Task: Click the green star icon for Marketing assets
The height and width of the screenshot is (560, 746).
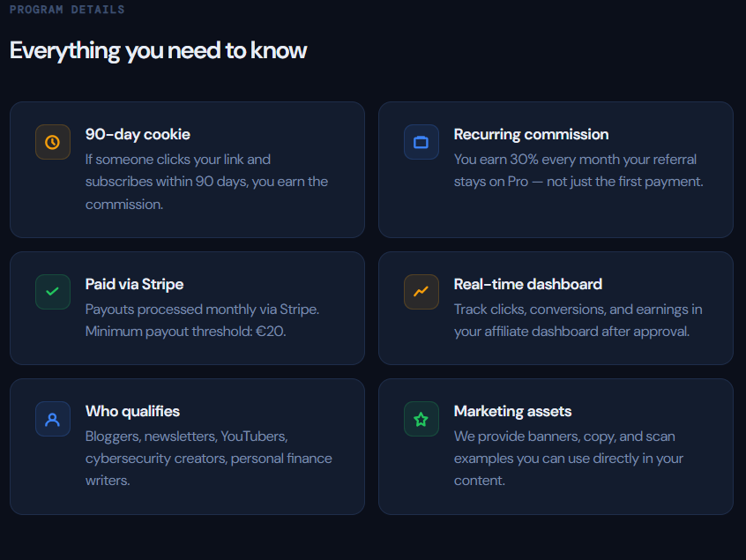Action: click(x=421, y=419)
